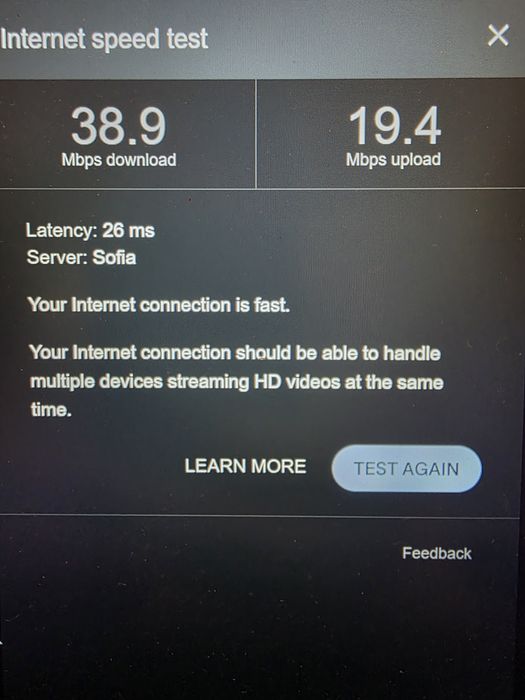Click the TEST AGAIN button

point(407,469)
